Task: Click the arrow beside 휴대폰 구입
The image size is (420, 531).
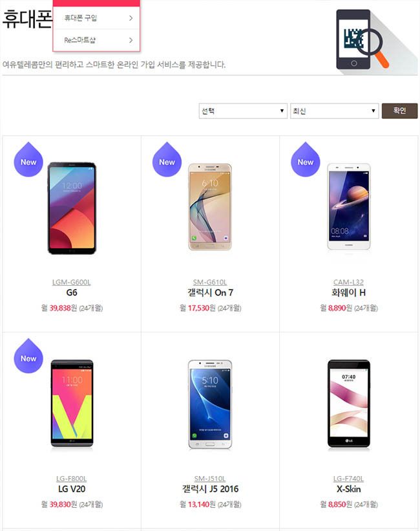Action: tap(131, 18)
